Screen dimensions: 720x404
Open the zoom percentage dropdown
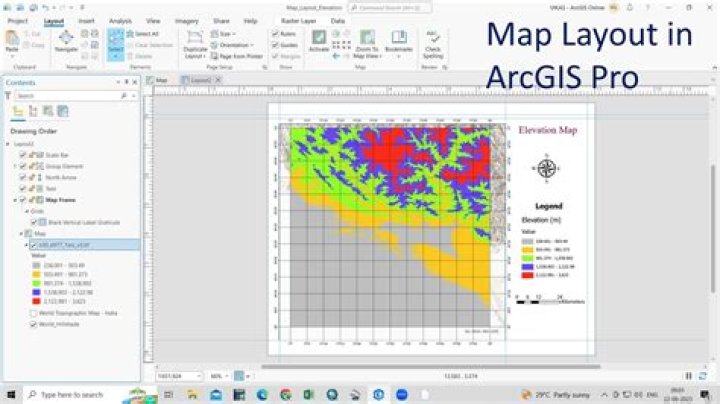(x=226, y=376)
